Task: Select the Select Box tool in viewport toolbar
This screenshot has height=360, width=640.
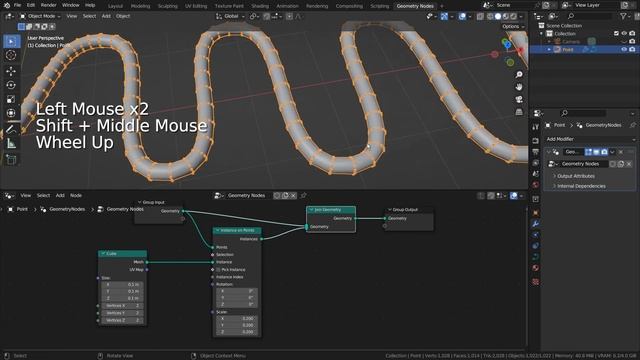Action: [11, 41]
